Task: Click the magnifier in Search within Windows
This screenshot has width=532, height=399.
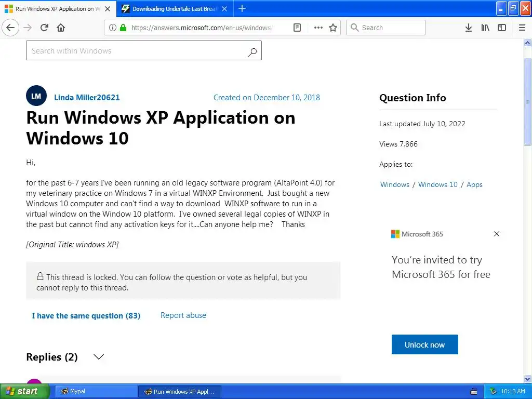Action: (252, 52)
